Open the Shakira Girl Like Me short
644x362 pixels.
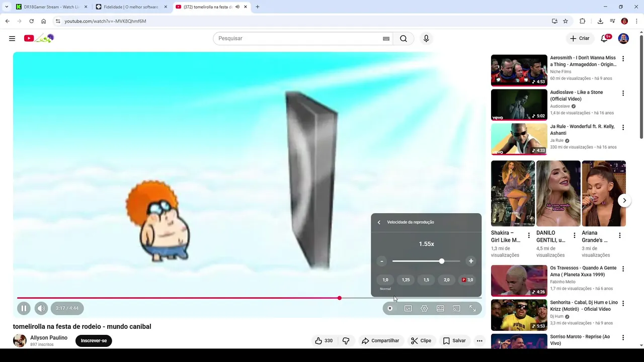(513, 194)
